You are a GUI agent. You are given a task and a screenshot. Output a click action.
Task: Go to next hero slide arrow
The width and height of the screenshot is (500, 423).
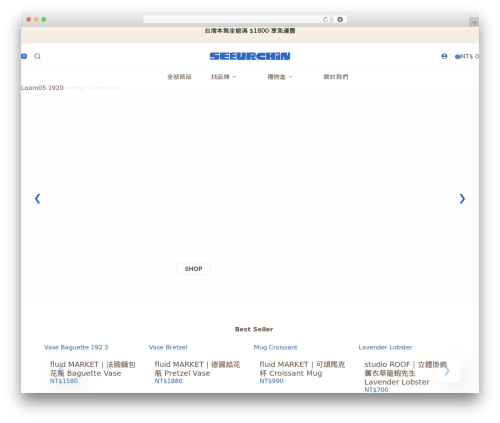(462, 199)
